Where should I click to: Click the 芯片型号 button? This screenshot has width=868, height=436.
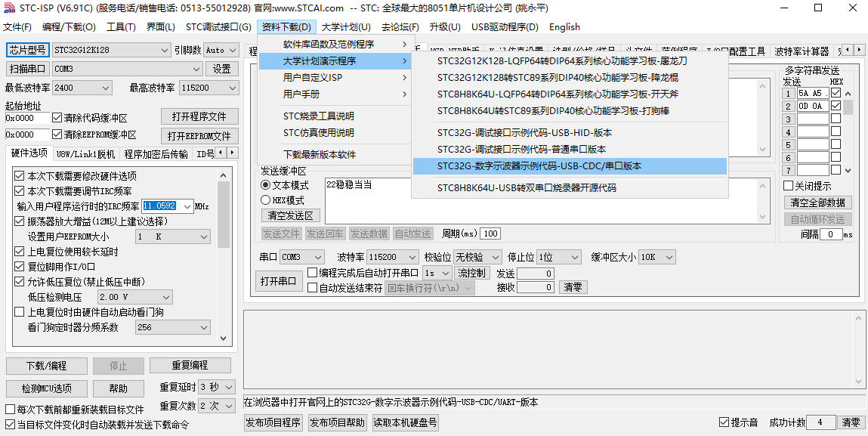[x=28, y=50]
